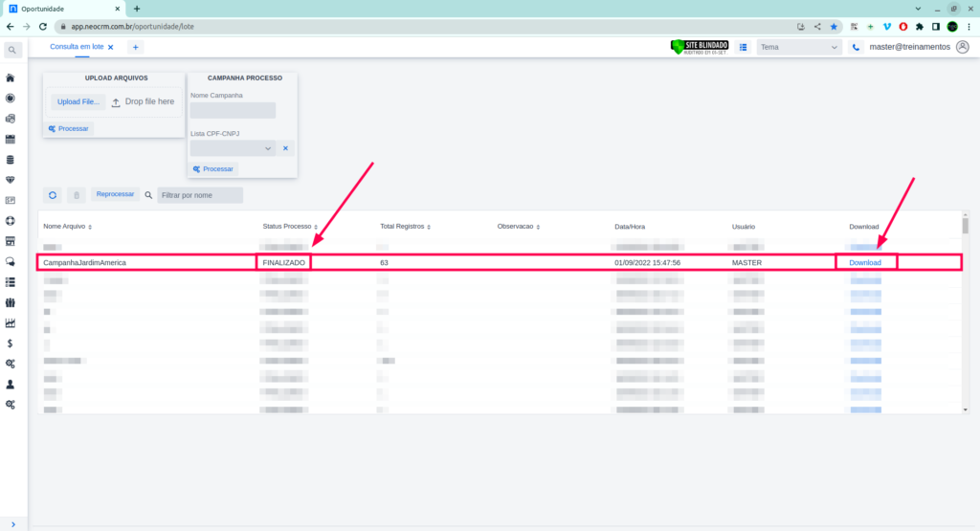Click the trash delete icon button

point(77,195)
